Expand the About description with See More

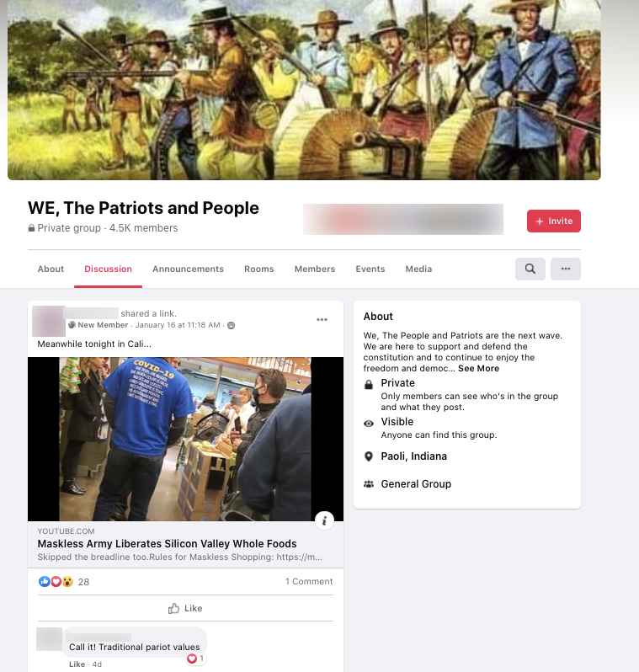click(479, 369)
